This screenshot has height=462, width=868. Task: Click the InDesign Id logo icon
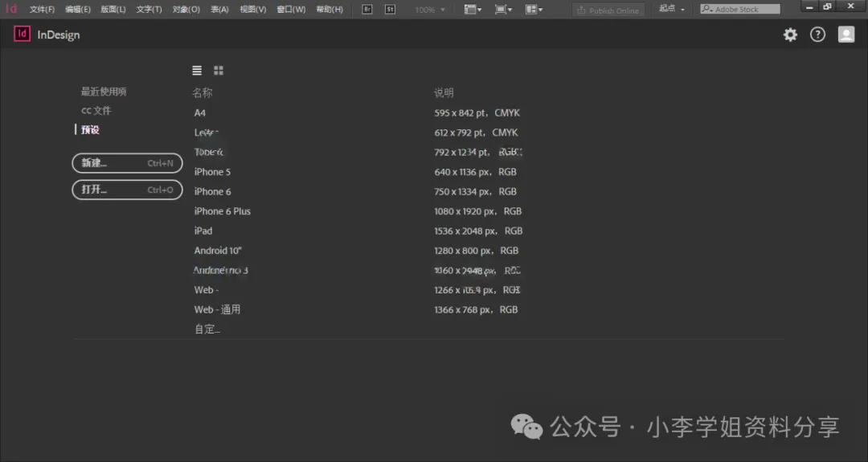click(23, 35)
